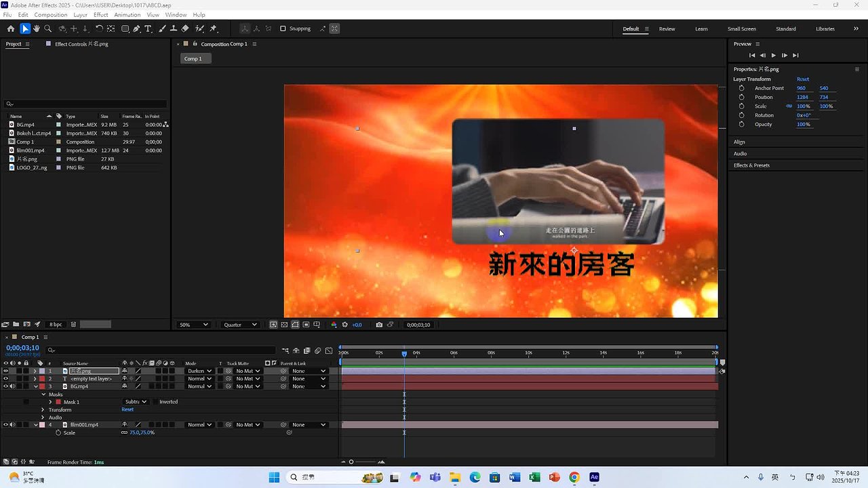This screenshot has width=868, height=488.
Task: Click Reset next to Transform
Action: pos(127,409)
